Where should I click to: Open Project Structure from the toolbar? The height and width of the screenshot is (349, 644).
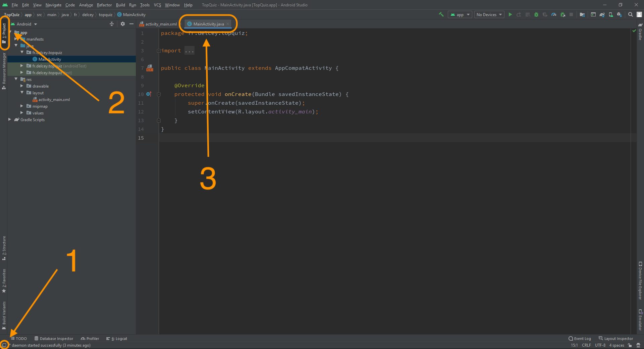click(582, 14)
